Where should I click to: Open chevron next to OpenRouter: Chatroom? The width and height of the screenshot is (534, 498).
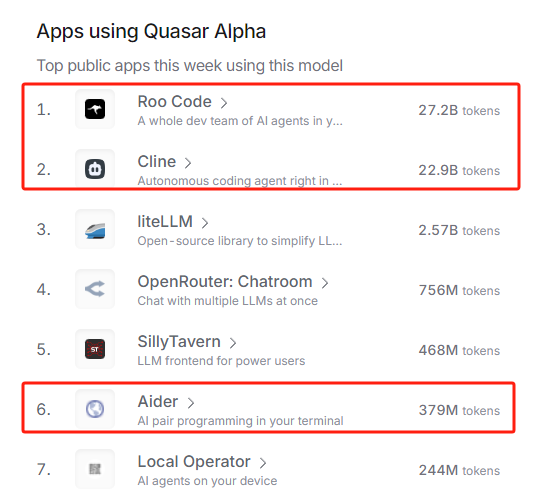click(325, 283)
